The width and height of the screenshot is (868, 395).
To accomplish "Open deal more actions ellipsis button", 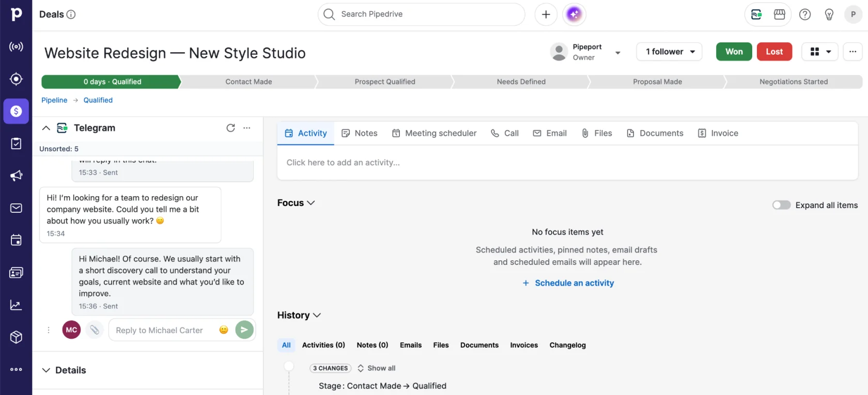I will [x=853, y=52].
